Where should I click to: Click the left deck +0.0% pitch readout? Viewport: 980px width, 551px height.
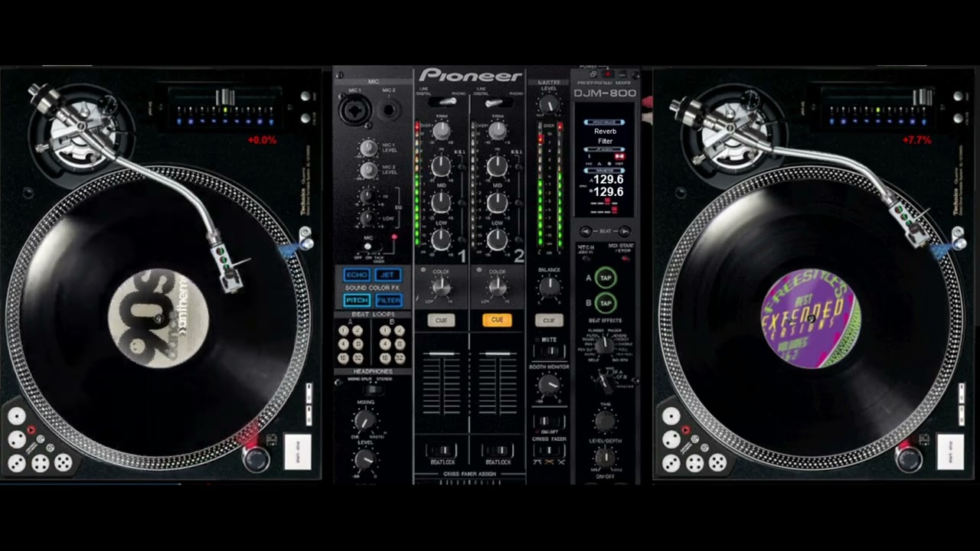[x=262, y=140]
